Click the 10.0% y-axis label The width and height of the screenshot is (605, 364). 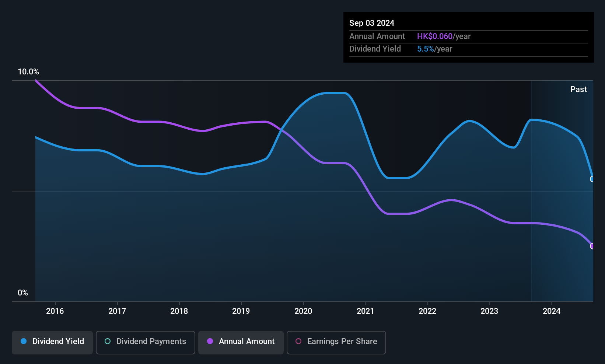(x=28, y=72)
